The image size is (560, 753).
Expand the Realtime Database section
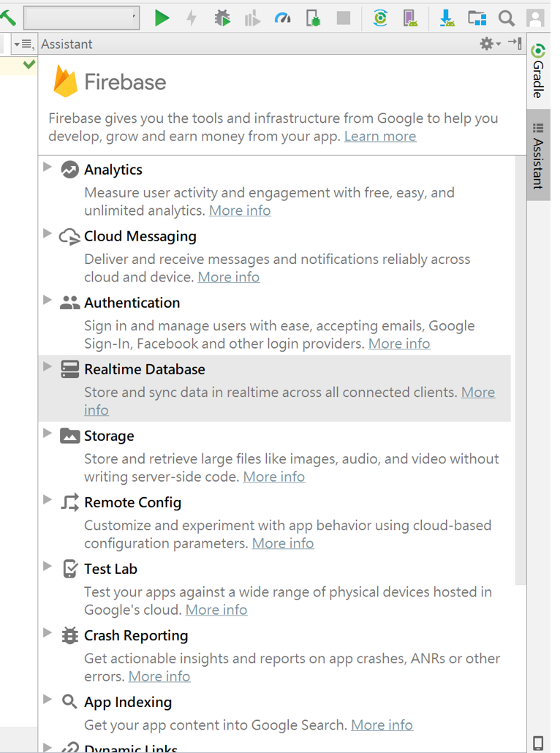point(47,367)
